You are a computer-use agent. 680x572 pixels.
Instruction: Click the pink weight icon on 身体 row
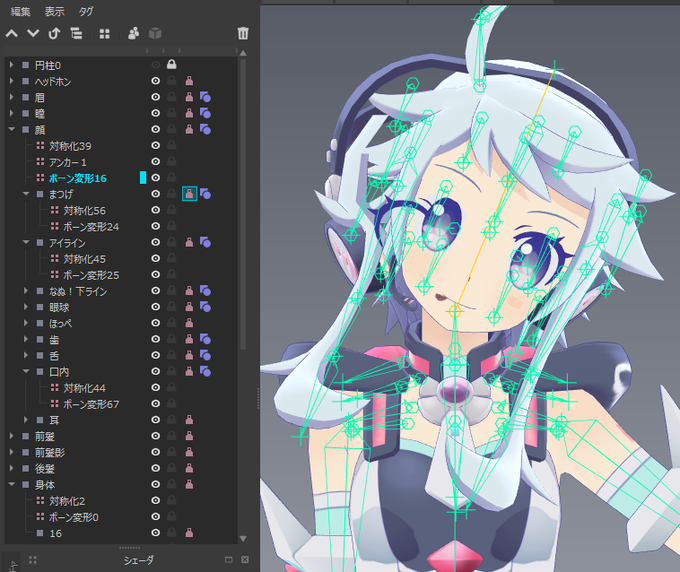coord(189,484)
